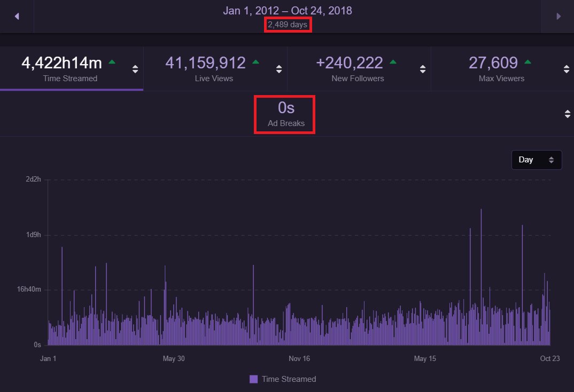The height and width of the screenshot is (392, 574).
Task: Open Live Views metric selector arrows
Action: (279, 69)
